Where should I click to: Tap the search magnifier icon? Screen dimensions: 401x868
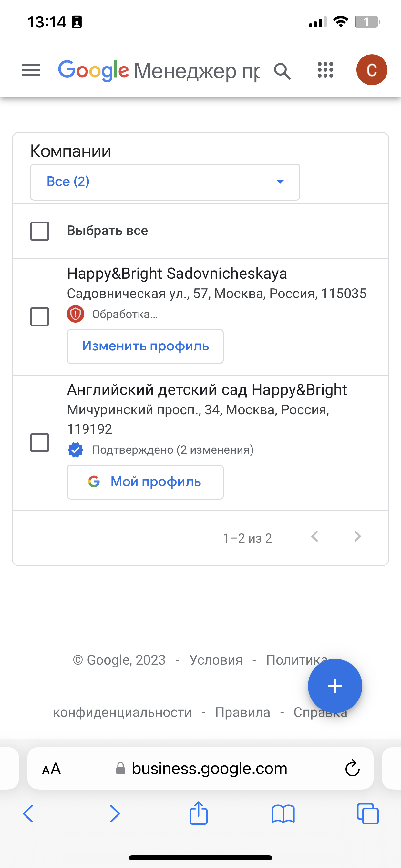click(x=283, y=71)
